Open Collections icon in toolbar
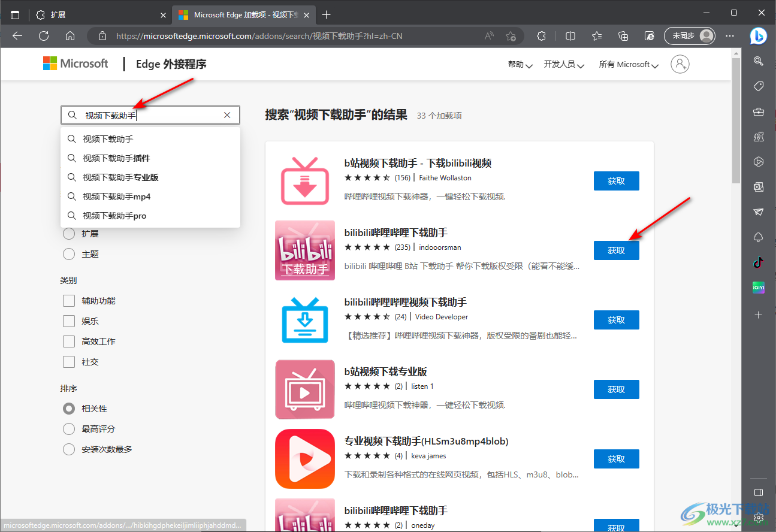Viewport: 776px width, 532px height. [x=623, y=36]
